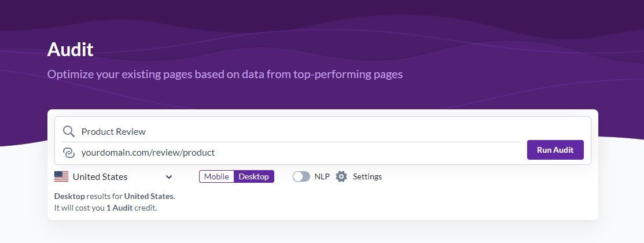Click the United States flag icon

coord(61,176)
